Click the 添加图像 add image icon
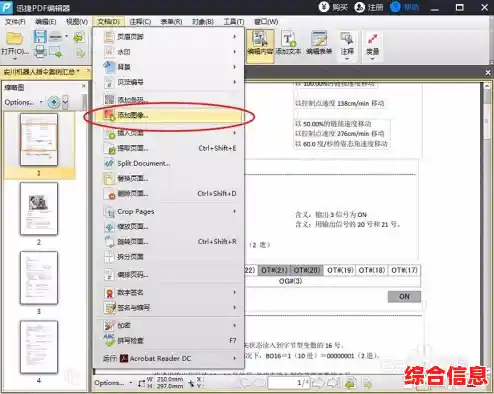This screenshot has width=494, height=394. click(109, 115)
